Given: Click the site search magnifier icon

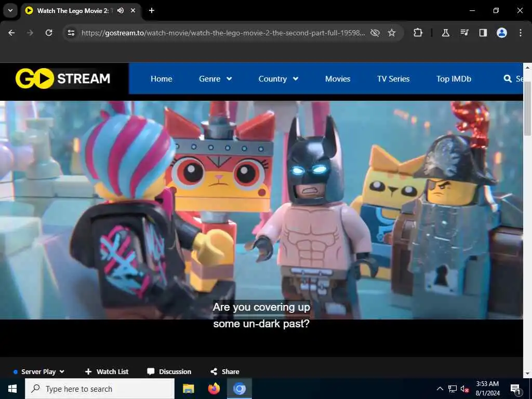Looking at the screenshot, I should point(508,79).
